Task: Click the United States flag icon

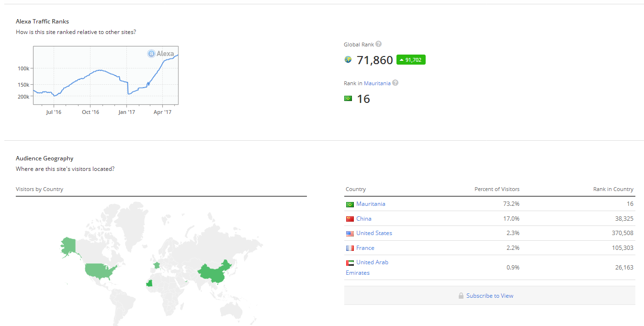Action: click(350, 234)
